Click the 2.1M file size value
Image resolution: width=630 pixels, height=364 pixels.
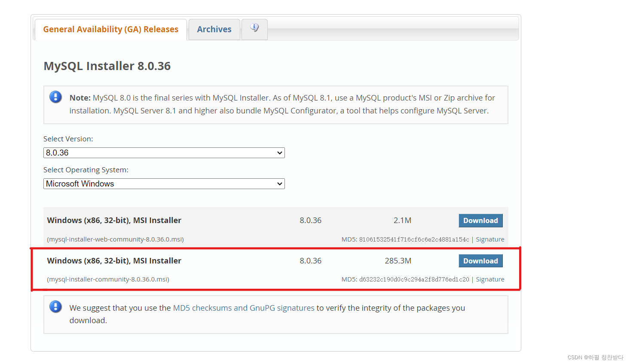(x=402, y=220)
